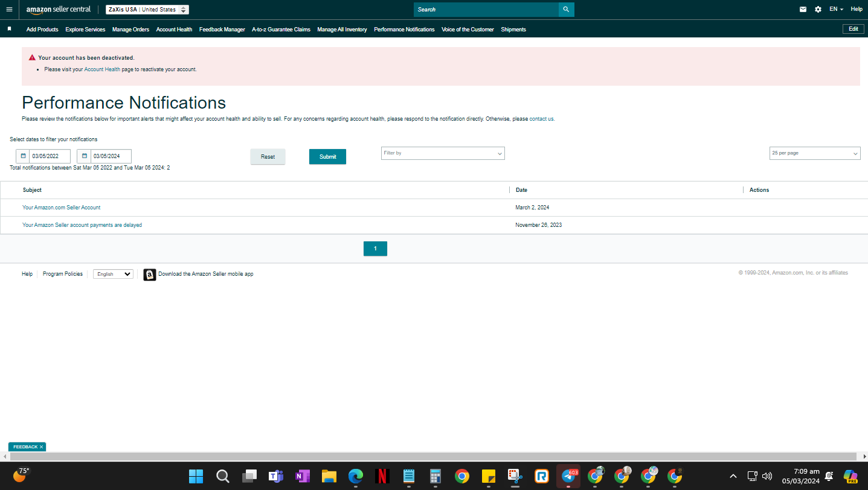
Task: Expand the 25 per page dropdown
Action: pyautogui.click(x=815, y=153)
